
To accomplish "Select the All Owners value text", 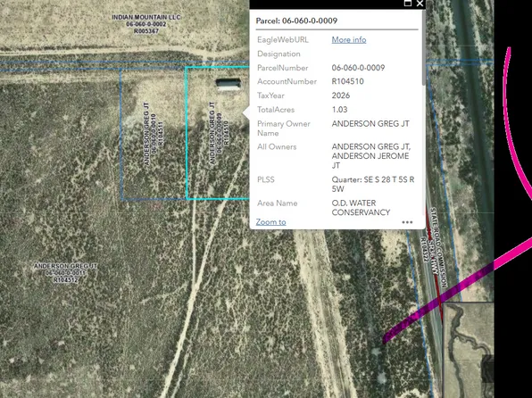I will pos(371,156).
